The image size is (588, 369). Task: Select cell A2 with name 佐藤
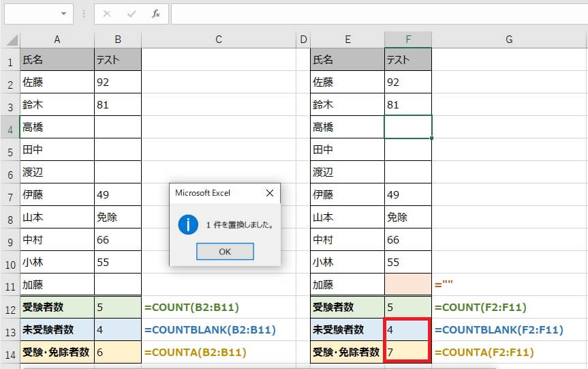57,82
